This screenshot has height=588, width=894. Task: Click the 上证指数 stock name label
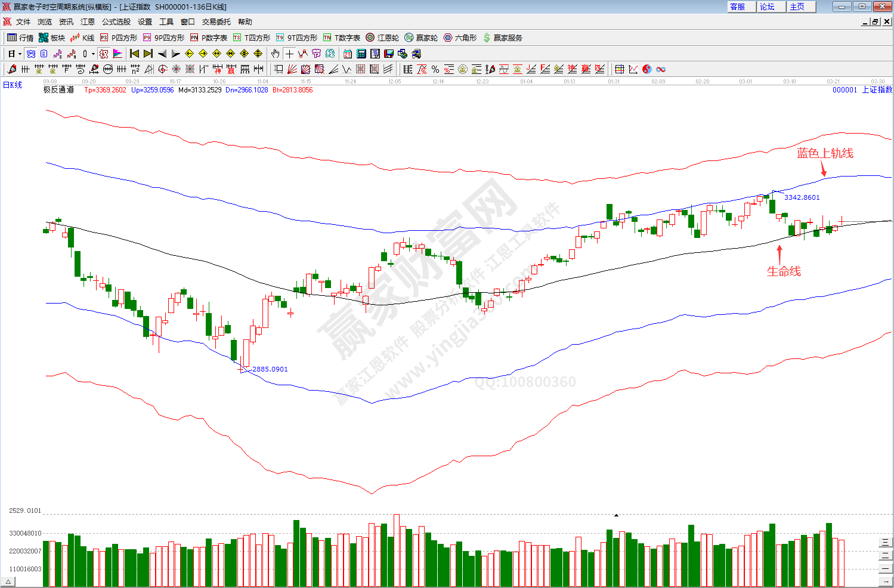tap(877, 90)
